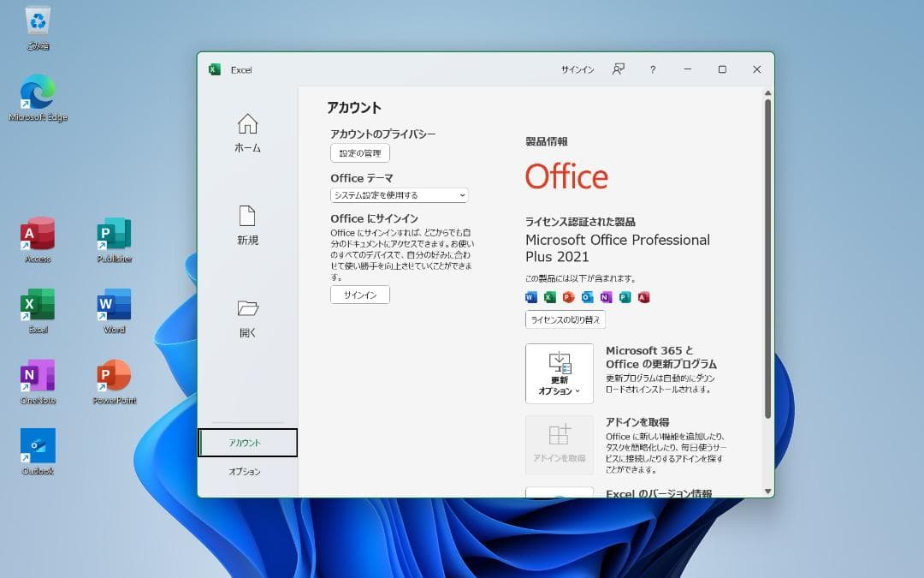Click the サインイン button
The image size is (924, 578).
[x=358, y=295]
